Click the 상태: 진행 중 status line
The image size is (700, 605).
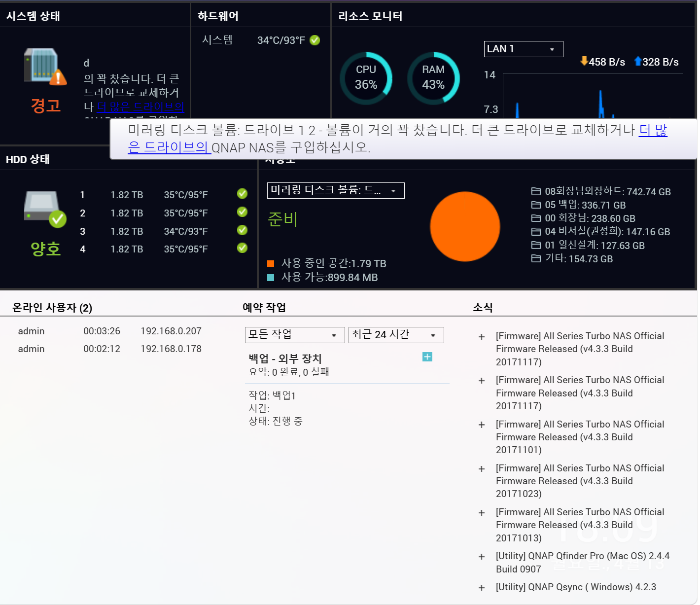[276, 421]
